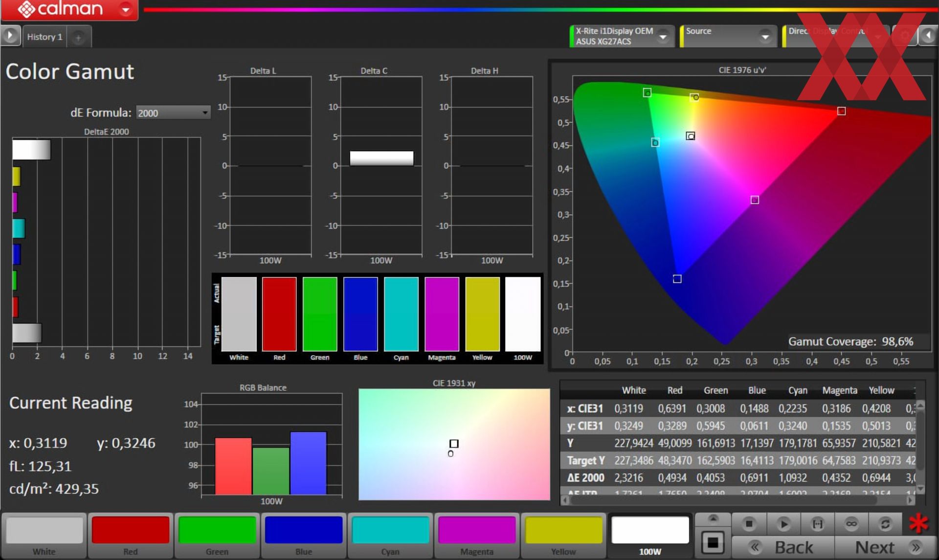Select the Blue patch swatch at bottom
939x560 pixels.
[x=304, y=535]
